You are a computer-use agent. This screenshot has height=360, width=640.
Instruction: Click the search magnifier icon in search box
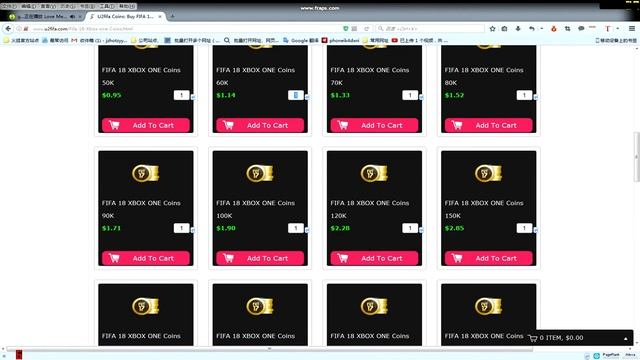(380, 29)
